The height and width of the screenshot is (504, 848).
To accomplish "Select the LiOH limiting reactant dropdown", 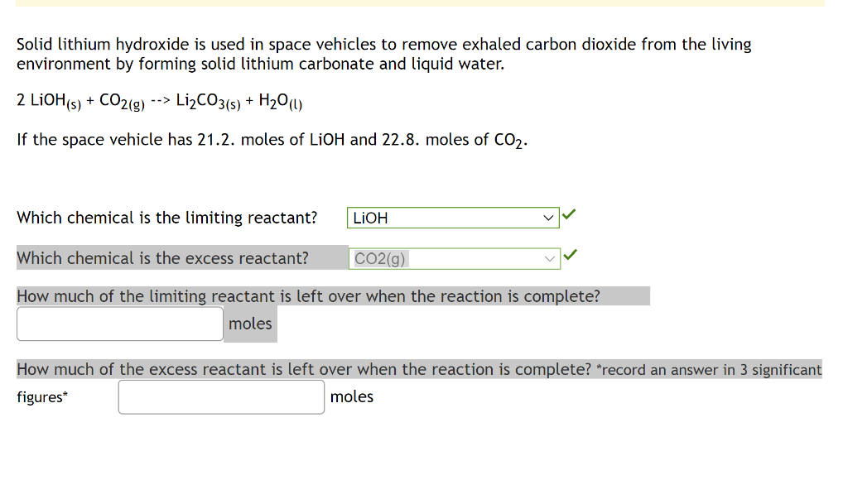I will coord(452,218).
